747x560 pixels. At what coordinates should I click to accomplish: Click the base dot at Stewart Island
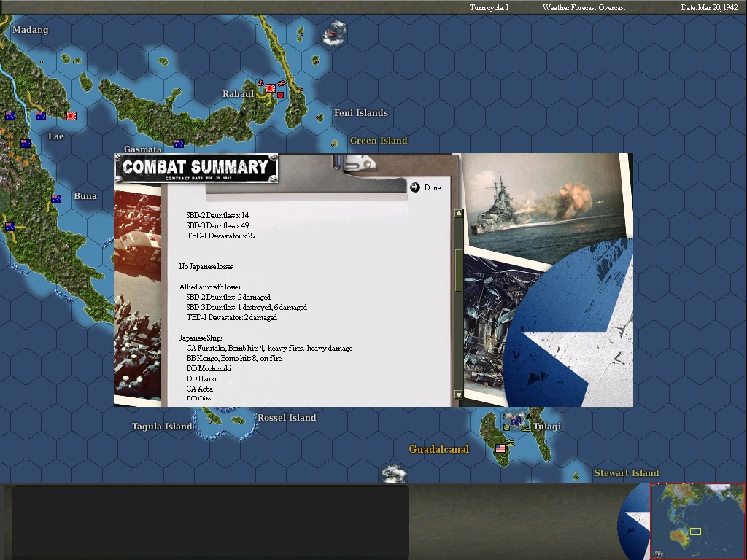point(576,476)
